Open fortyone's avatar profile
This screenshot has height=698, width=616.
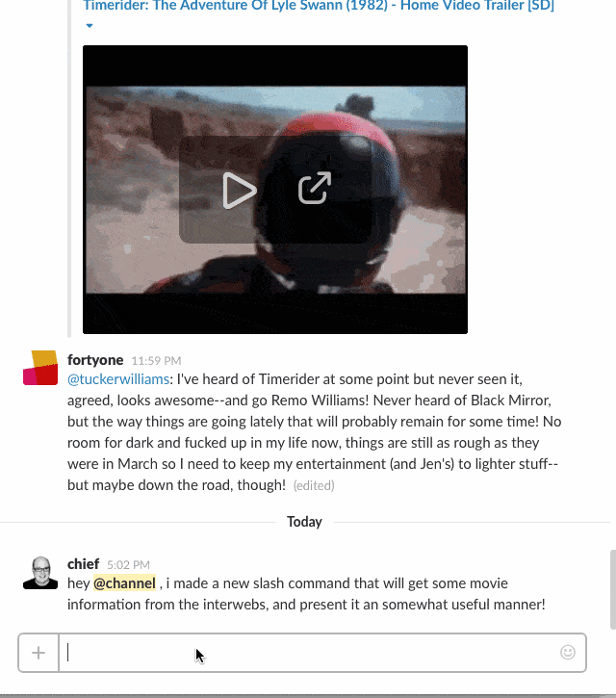40,368
